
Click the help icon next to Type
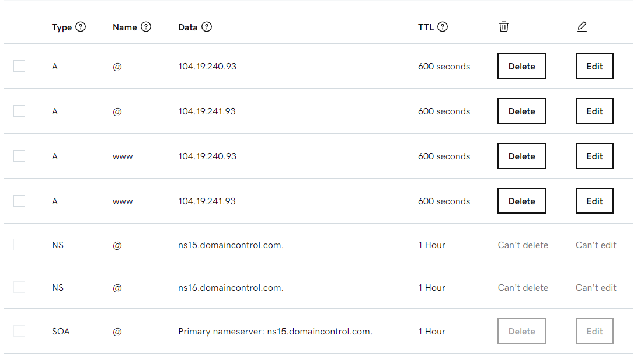pos(81,27)
